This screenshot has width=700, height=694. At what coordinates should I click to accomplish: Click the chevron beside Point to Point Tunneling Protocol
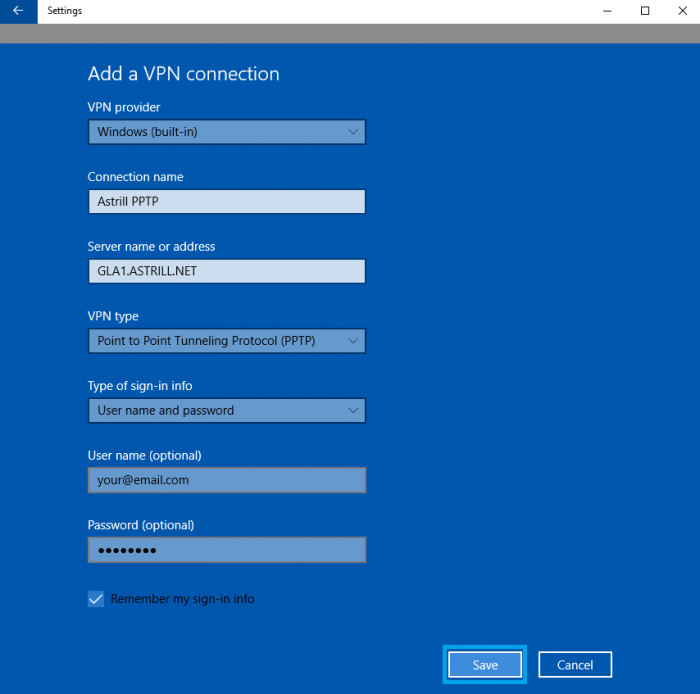point(353,341)
